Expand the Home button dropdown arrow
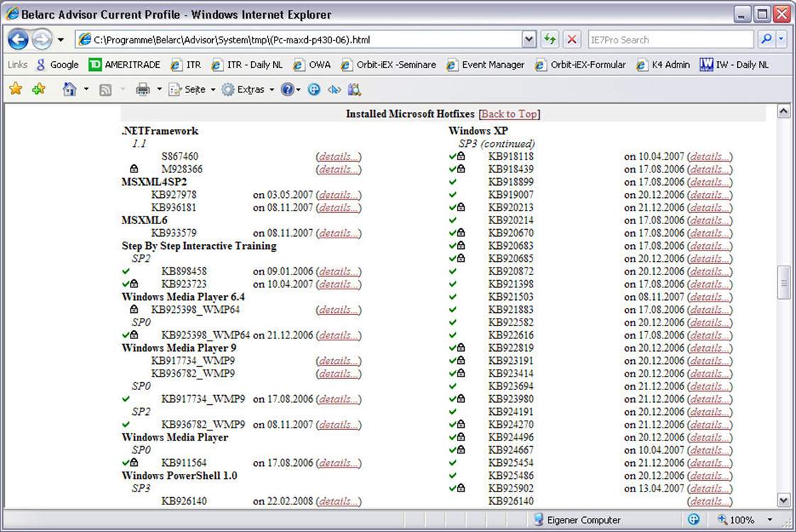 pos(87,89)
